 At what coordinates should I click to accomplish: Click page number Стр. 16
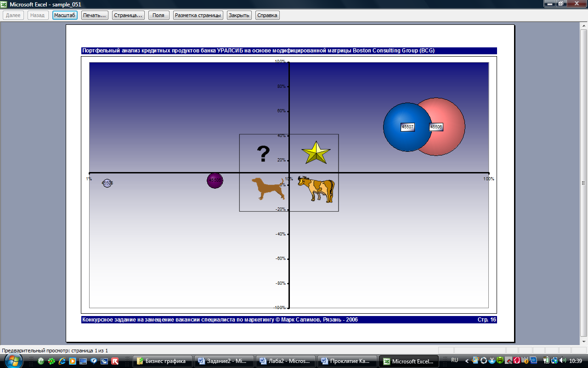[x=487, y=319]
